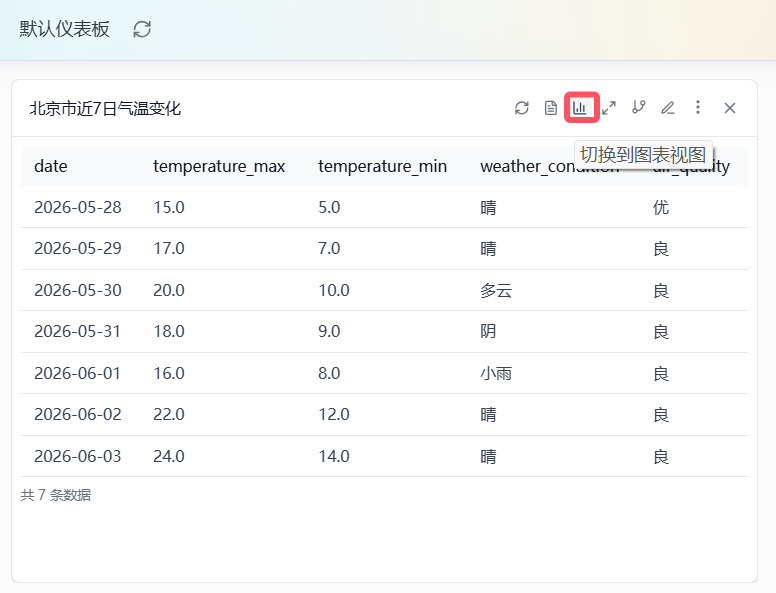Select the 2026-05-30 date cell

pos(78,290)
